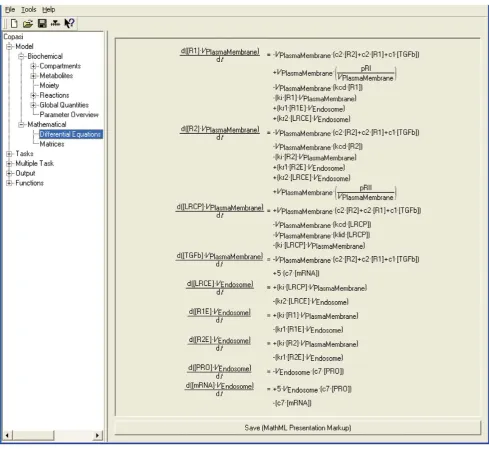Expand the Metabolites node
The height and width of the screenshot is (450, 489).
[x=33, y=76]
